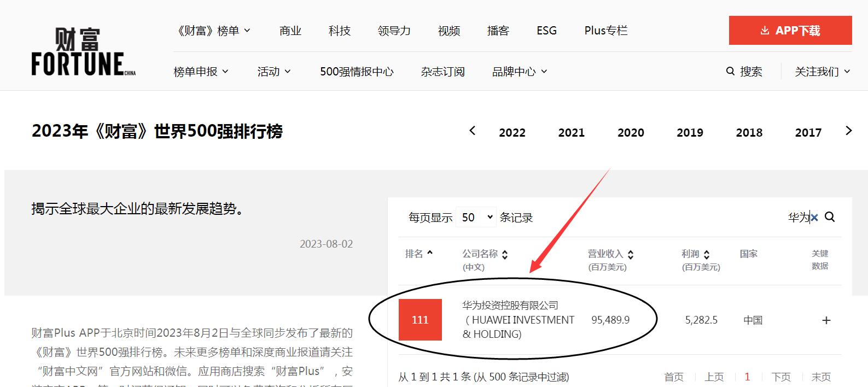Switch to the 2019 ranking

click(x=690, y=132)
